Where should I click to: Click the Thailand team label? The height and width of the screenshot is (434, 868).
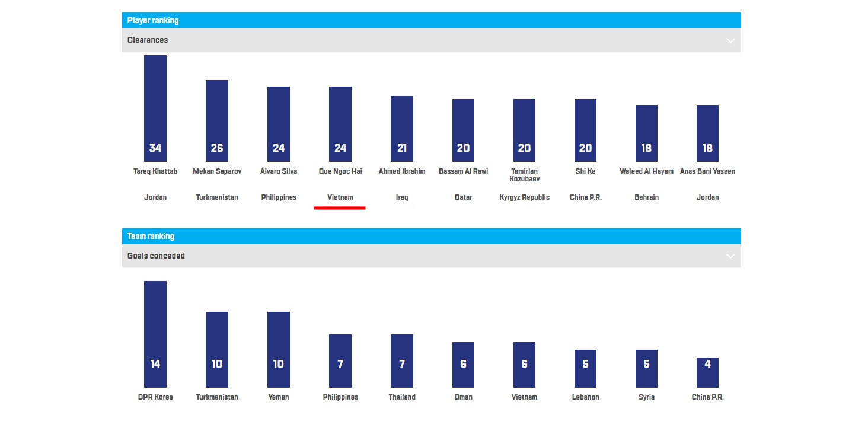coord(402,397)
